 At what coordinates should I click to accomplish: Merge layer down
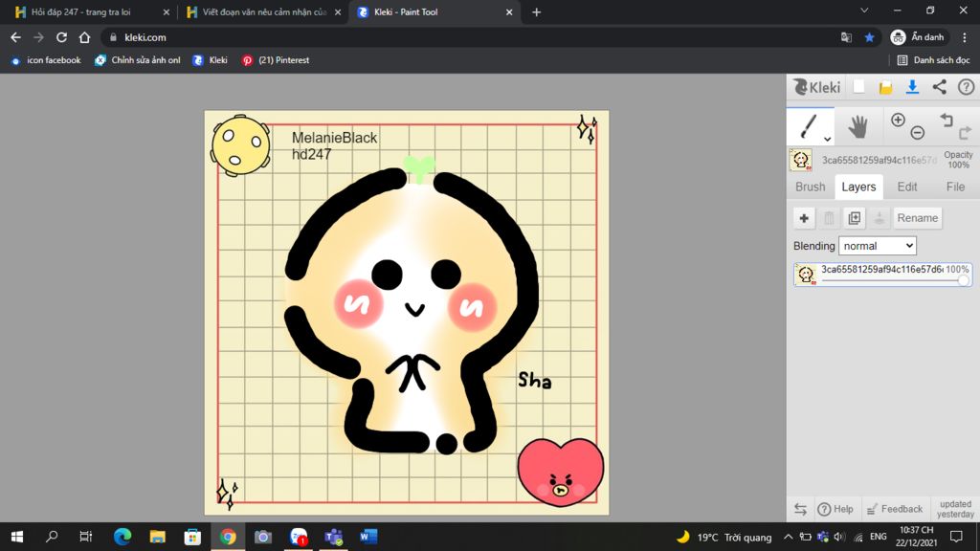tap(879, 218)
